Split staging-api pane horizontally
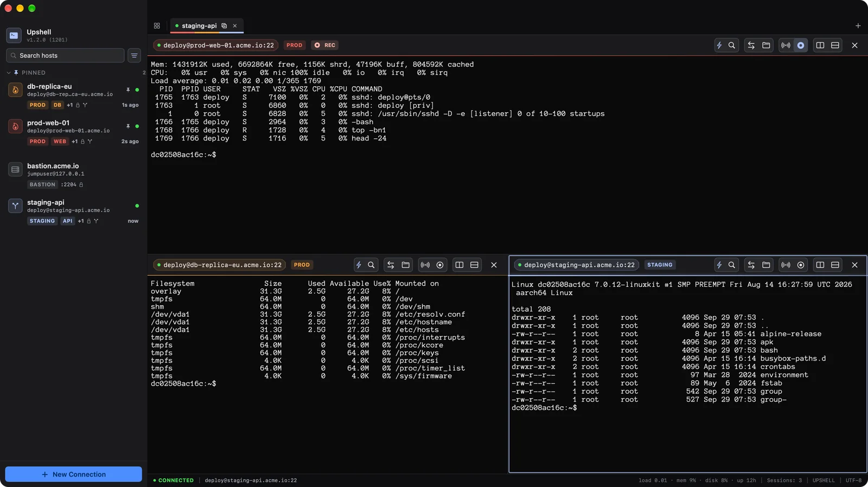This screenshot has height=487, width=868. coord(835,265)
